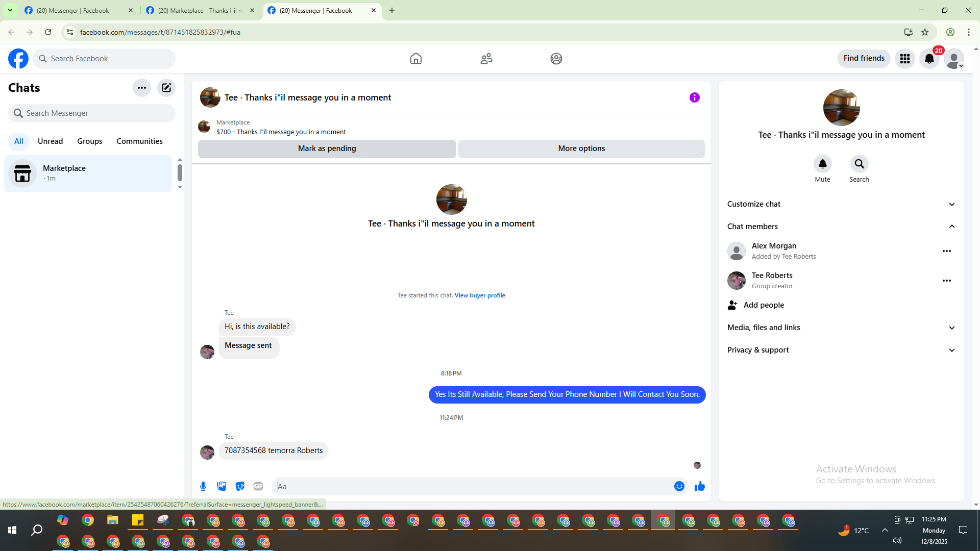Open Chats options three-dot menu
980x551 pixels.
(142, 88)
